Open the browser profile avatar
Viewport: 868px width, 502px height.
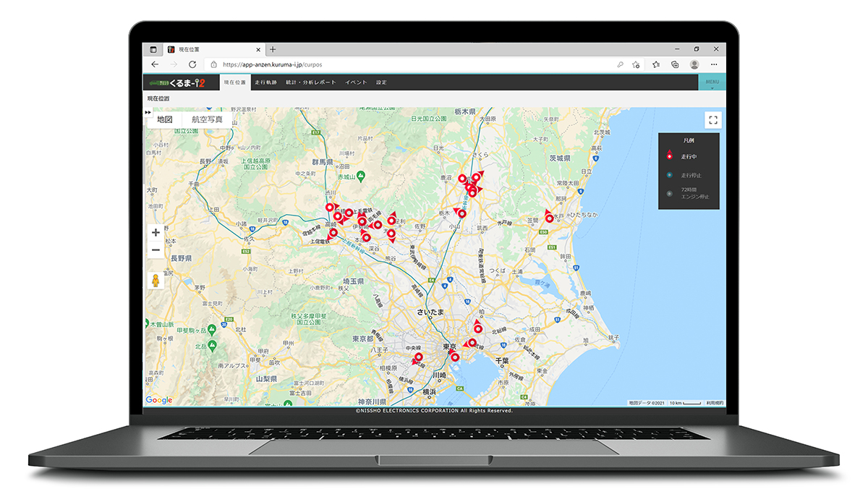(694, 64)
